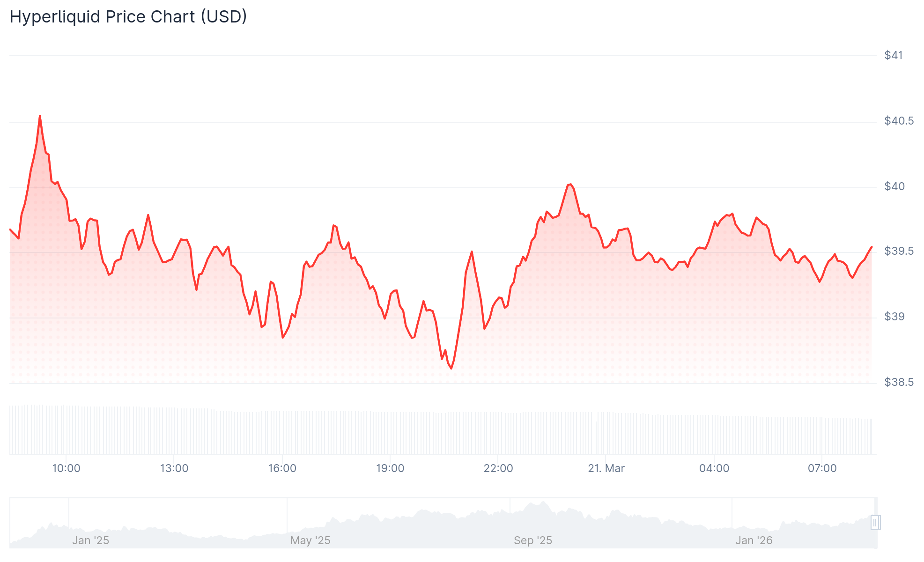This screenshot has height=562, width=924.
Task: Select the 22:00 time axis label
Action: [498, 468]
